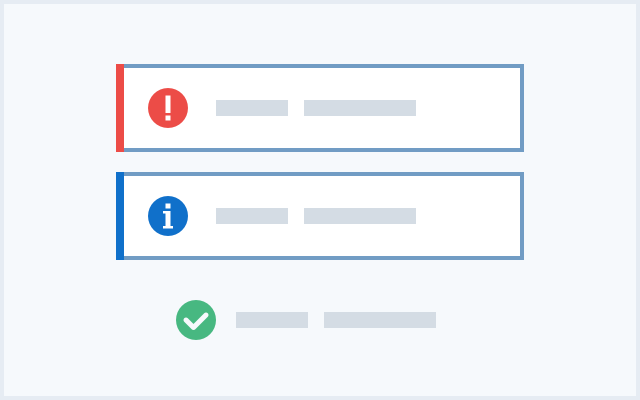Click the gap between error and info alerts
The height and width of the screenshot is (400, 640).
[320, 162]
